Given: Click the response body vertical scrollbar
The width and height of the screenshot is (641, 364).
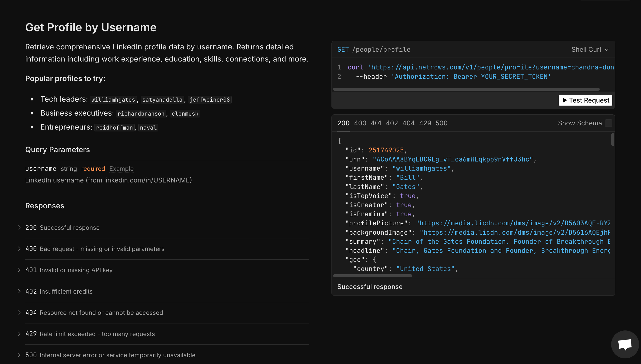Looking at the screenshot, I should (x=612, y=142).
